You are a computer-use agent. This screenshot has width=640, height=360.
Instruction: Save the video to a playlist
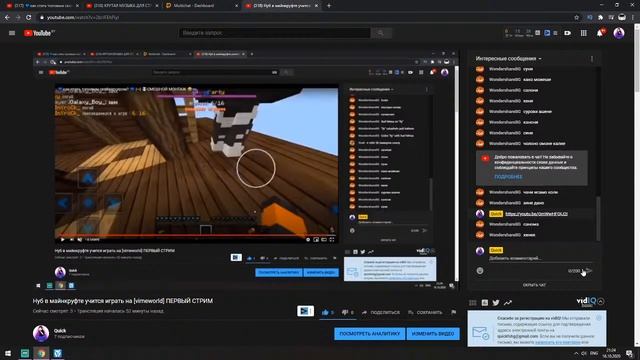point(425,312)
